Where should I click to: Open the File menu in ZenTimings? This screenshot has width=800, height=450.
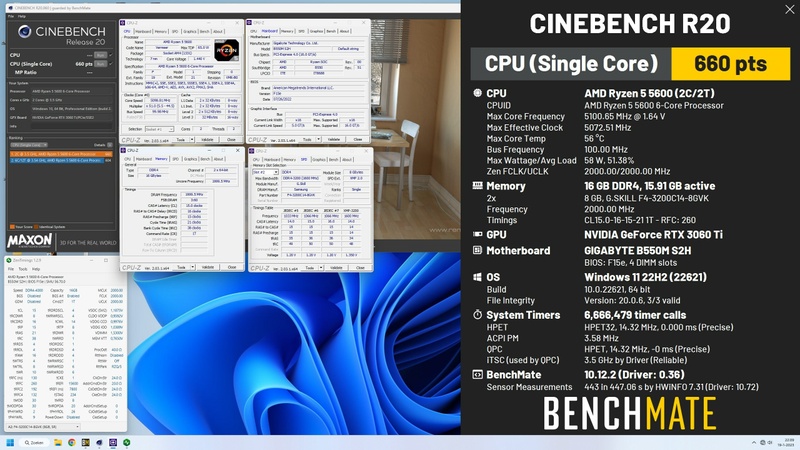(x=10, y=268)
